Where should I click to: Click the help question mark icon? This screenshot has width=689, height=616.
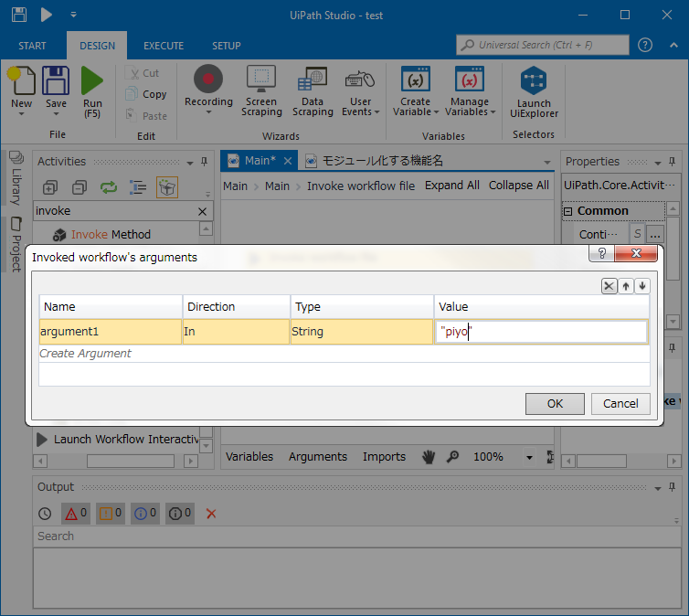coord(644,45)
